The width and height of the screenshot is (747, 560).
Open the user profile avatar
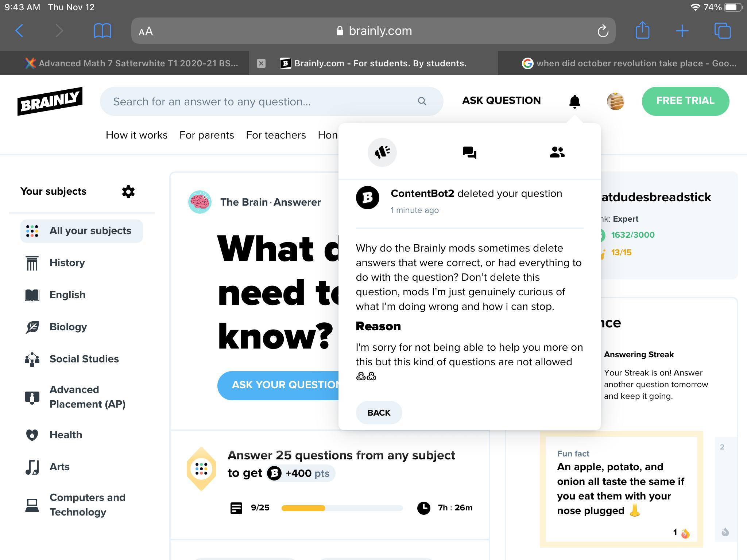[615, 101]
